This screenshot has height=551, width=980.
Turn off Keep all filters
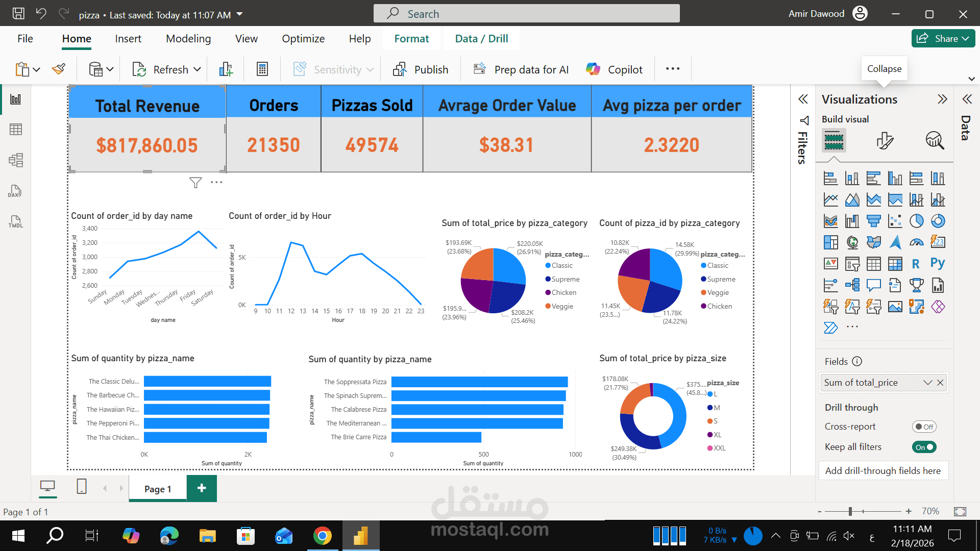(x=924, y=447)
